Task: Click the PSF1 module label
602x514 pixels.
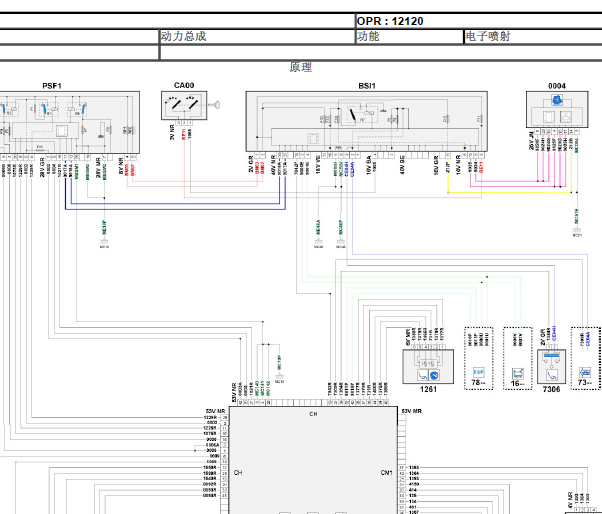Action: [x=52, y=86]
